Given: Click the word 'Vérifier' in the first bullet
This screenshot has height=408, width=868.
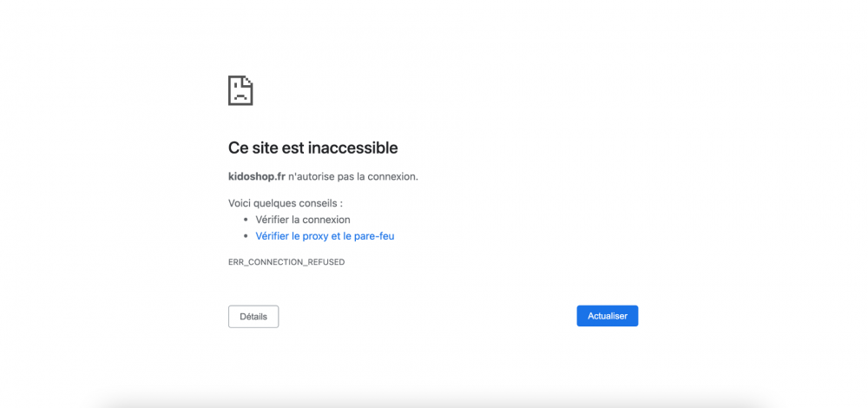Looking at the screenshot, I should coord(273,220).
